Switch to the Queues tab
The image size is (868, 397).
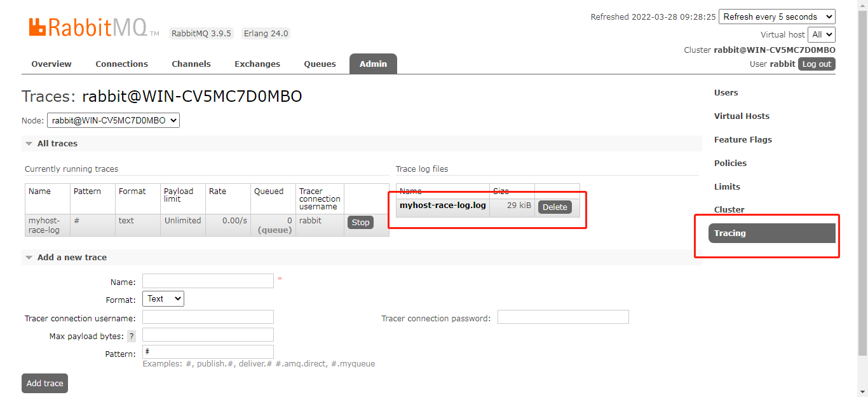click(x=320, y=64)
